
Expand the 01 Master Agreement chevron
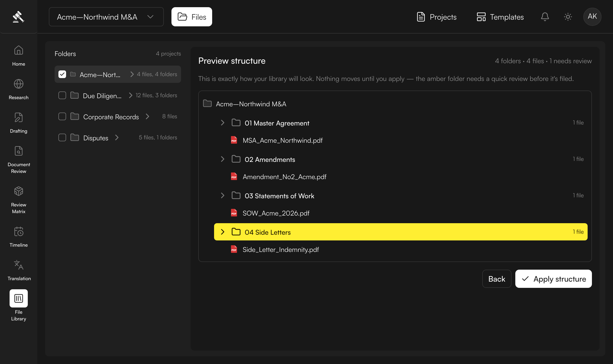(x=222, y=123)
